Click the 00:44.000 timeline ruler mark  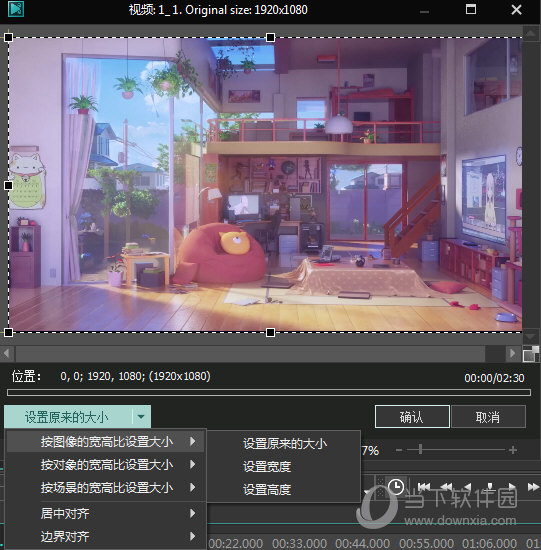pyautogui.click(x=362, y=543)
